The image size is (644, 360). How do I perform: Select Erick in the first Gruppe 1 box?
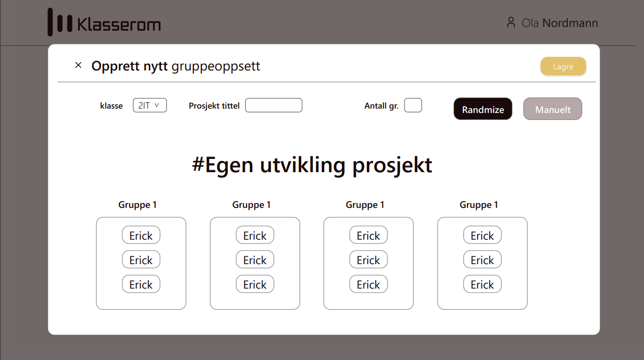click(141, 235)
